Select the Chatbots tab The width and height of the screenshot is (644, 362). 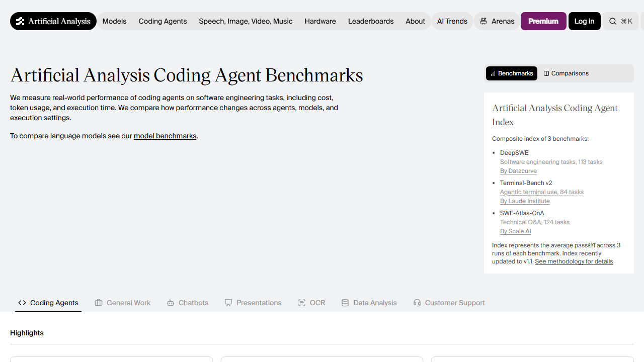188,303
